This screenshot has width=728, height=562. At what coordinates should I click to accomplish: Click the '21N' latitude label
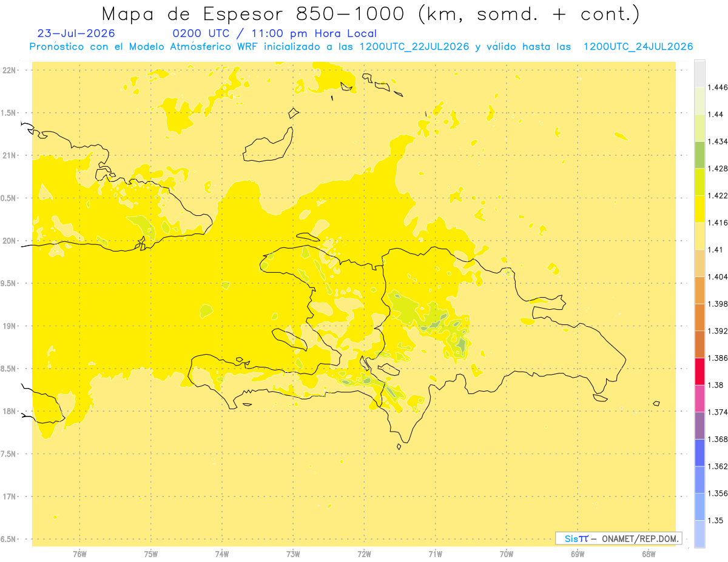point(10,156)
